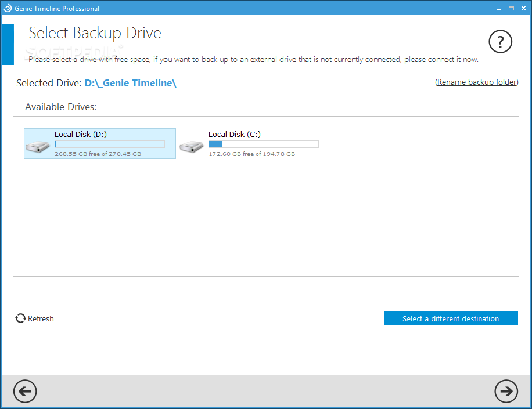Click the 268.55 GB free of 270.45 GB text

pos(98,154)
